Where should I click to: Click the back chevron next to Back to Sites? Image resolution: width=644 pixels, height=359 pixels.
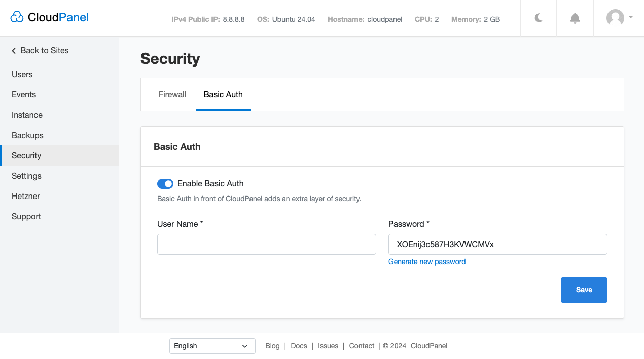pos(13,50)
